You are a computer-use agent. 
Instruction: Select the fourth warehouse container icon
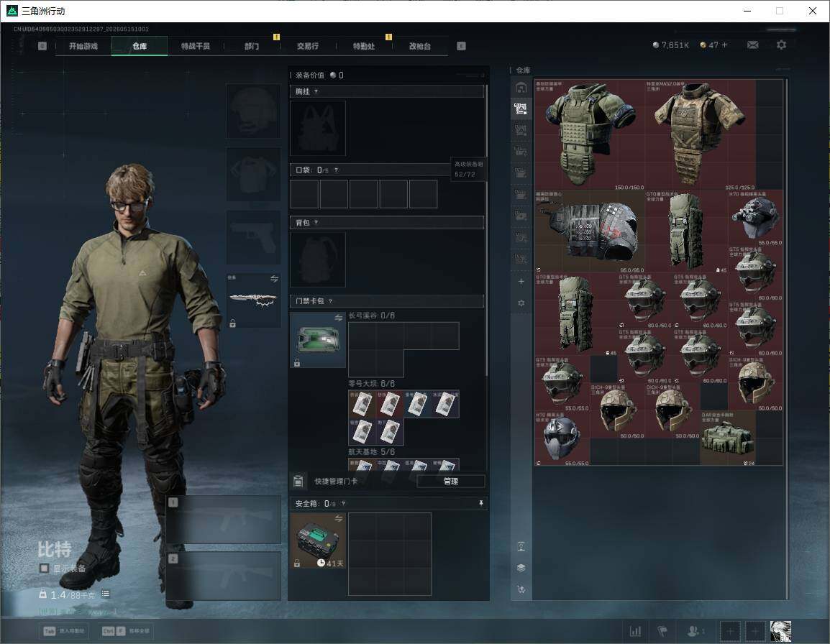pyautogui.click(x=521, y=152)
